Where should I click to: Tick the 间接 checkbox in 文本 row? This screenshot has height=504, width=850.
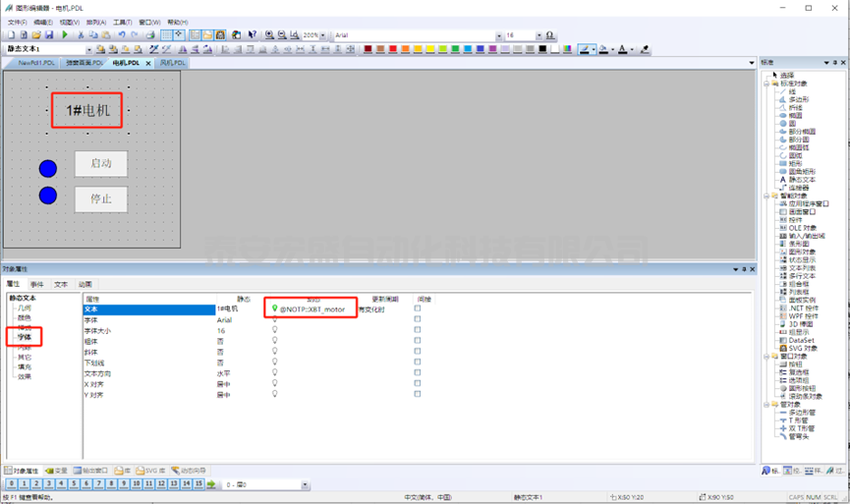pos(418,308)
